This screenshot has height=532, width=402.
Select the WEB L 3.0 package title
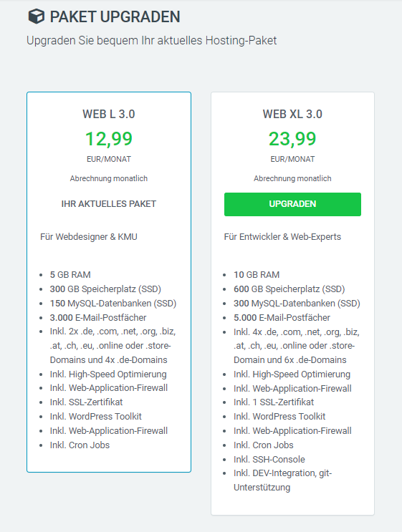(x=109, y=114)
